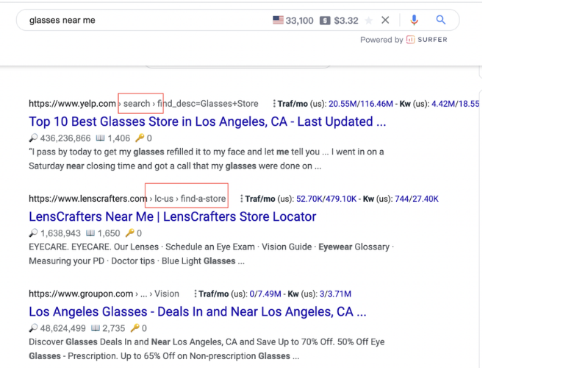Screen dimensions: 588x368
Task: Click the dollar CPC icon
Action: pyautogui.click(x=325, y=21)
